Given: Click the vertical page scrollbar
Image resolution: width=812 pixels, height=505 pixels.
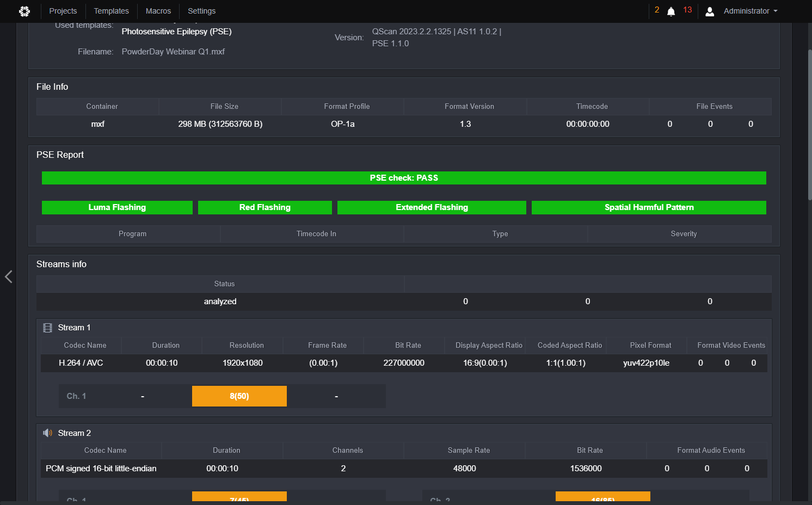Looking at the screenshot, I should click(810, 125).
